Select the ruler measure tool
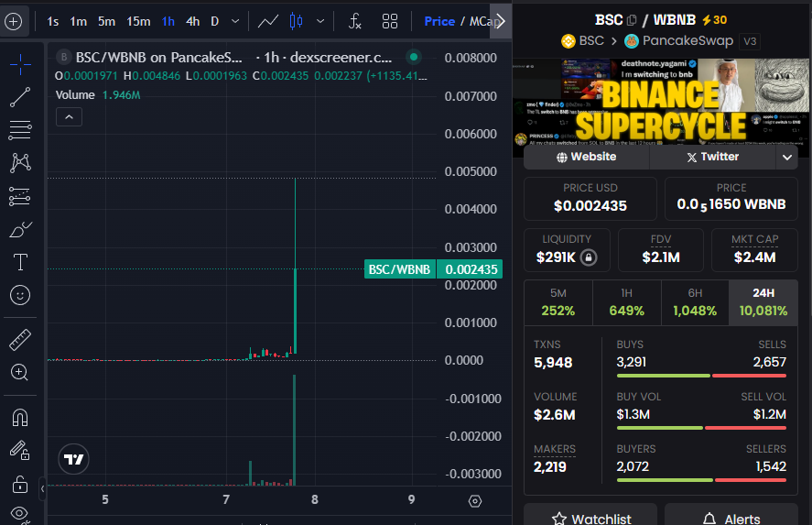 click(20, 339)
